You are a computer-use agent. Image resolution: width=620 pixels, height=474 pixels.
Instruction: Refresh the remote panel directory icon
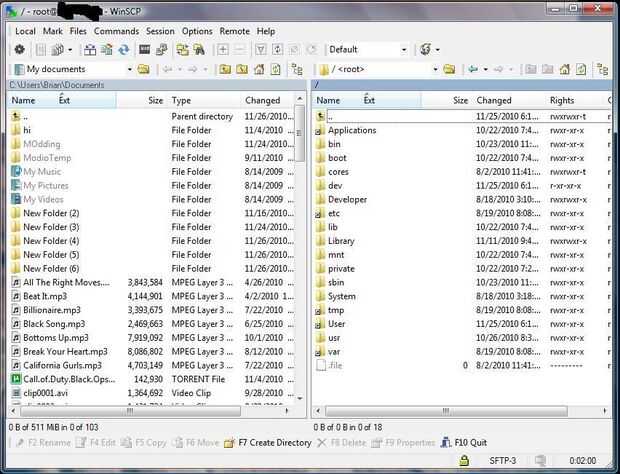pos(581,70)
